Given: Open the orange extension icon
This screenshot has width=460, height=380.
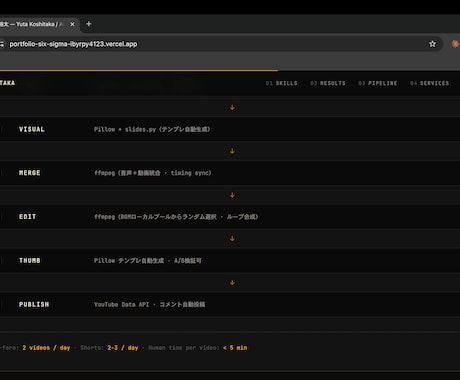Looking at the screenshot, I should 455,44.
